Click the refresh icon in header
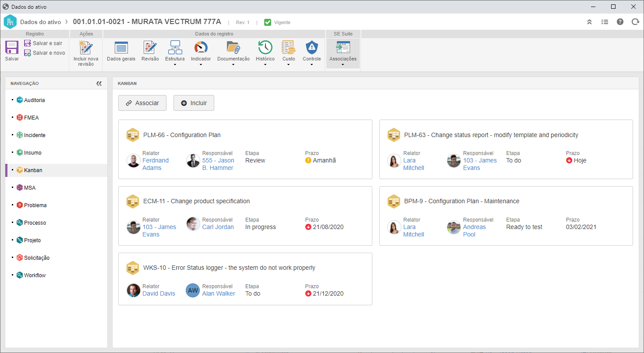The image size is (644, 353). coord(635,22)
